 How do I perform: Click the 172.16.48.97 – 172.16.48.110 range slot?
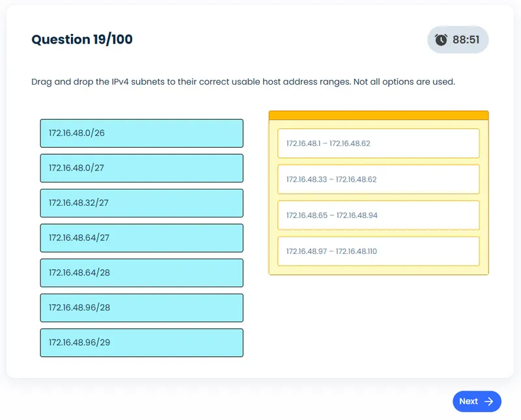tap(379, 251)
